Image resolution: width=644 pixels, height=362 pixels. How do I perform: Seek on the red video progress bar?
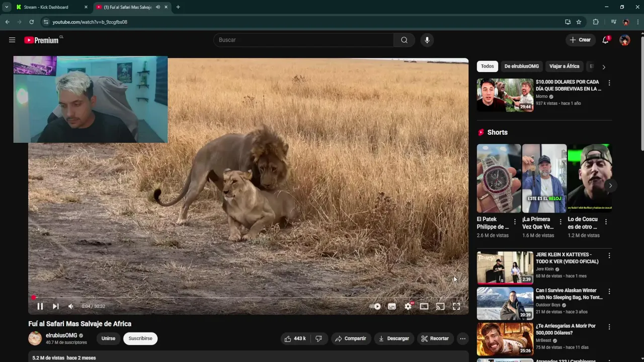point(248,297)
